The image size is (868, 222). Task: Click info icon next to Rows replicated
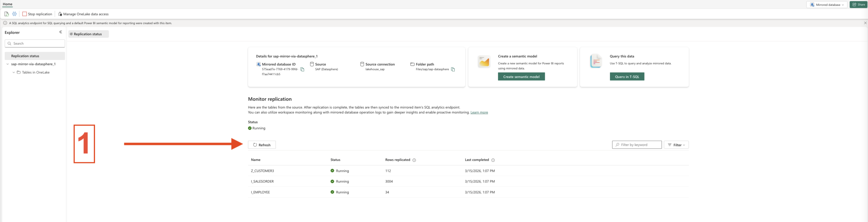[x=414, y=160]
